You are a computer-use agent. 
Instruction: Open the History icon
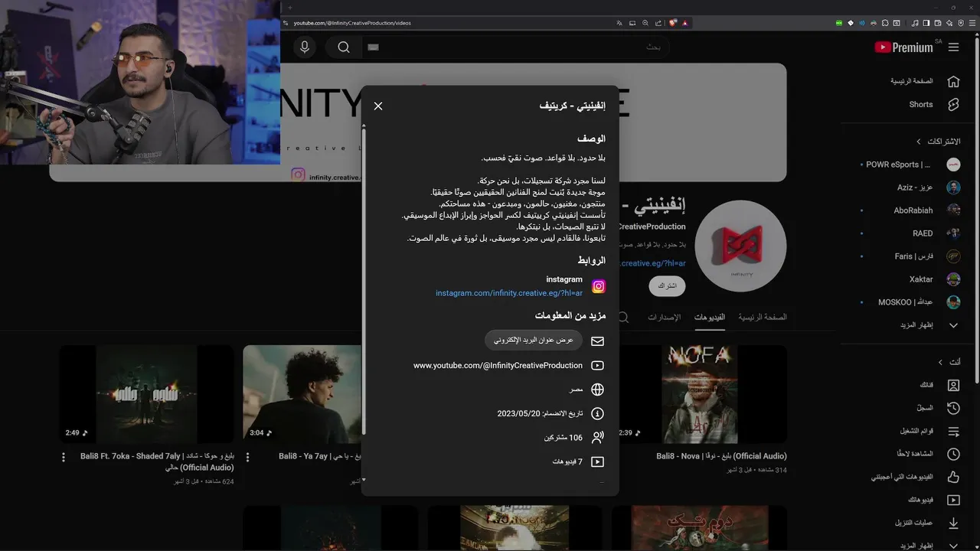(953, 409)
